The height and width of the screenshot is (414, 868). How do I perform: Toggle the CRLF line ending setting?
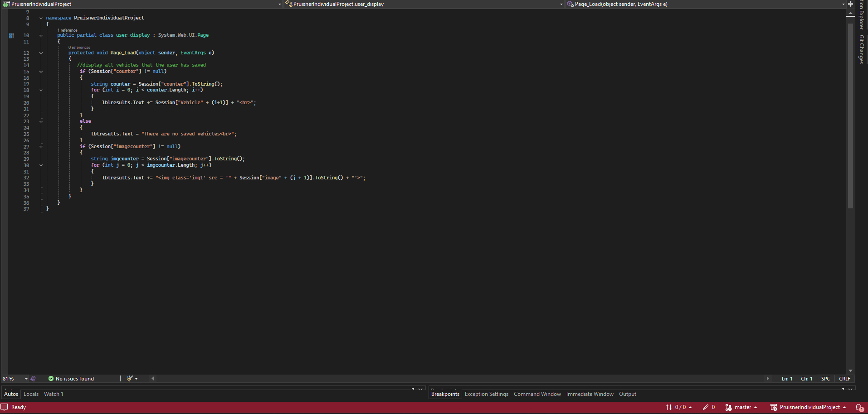[844, 379]
